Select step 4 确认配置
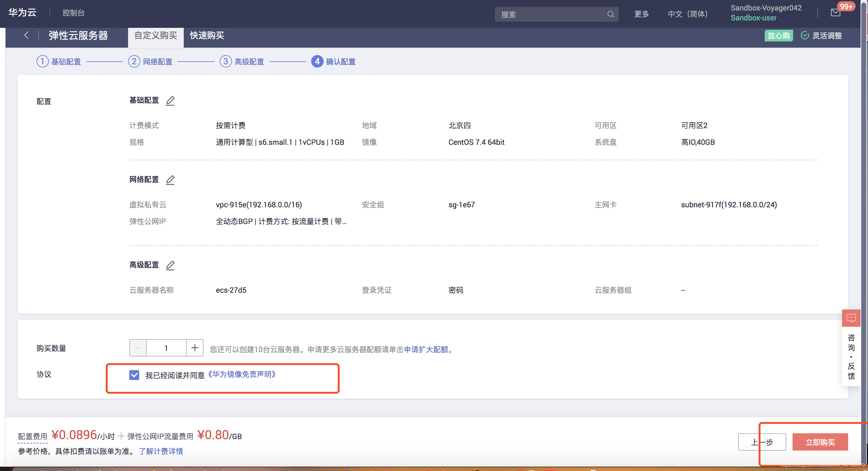Viewport: 868px width, 471px height. coord(333,62)
